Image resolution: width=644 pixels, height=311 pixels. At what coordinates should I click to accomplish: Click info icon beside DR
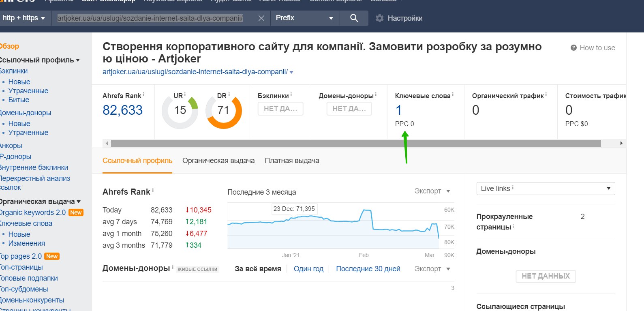(229, 94)
